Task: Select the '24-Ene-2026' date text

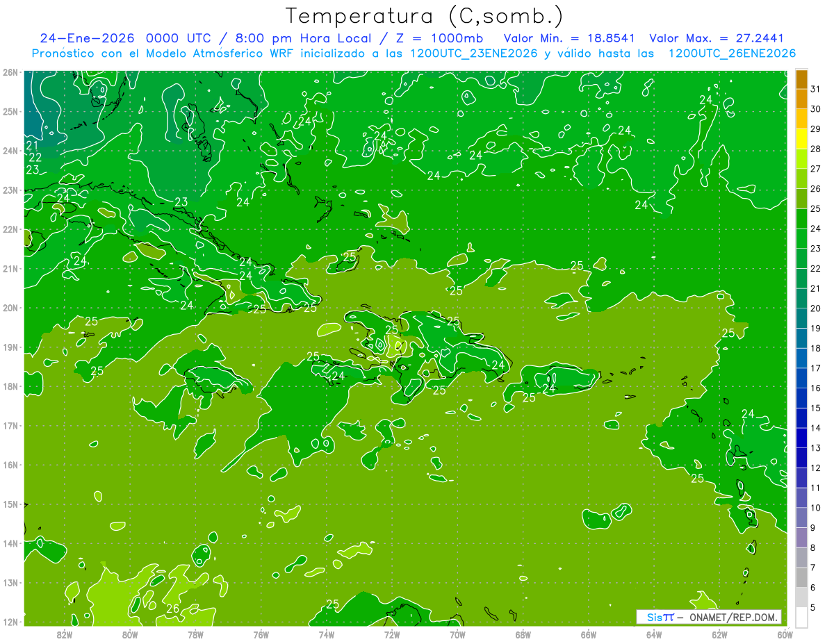Action: point(88,38)
